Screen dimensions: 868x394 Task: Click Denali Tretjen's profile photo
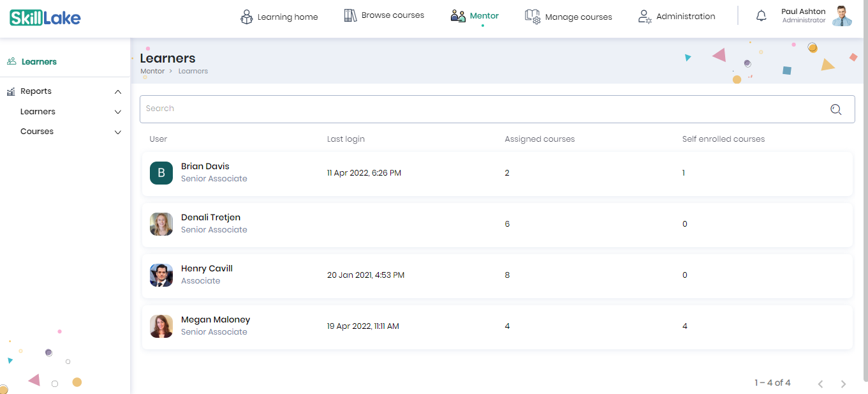[x=161, y=224]
